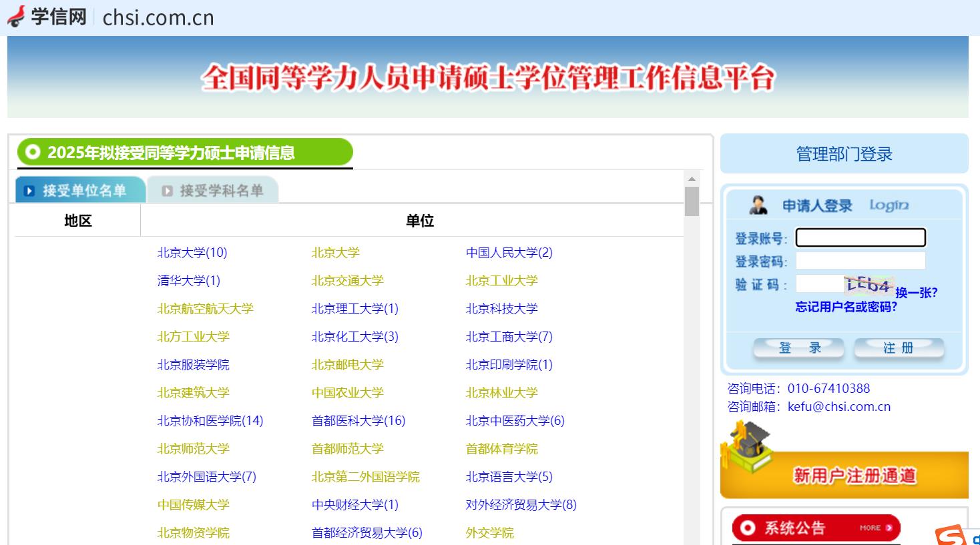980x545 pixels.
Task: Click the 学信网 bird logo icon
Action: point(16,16)
